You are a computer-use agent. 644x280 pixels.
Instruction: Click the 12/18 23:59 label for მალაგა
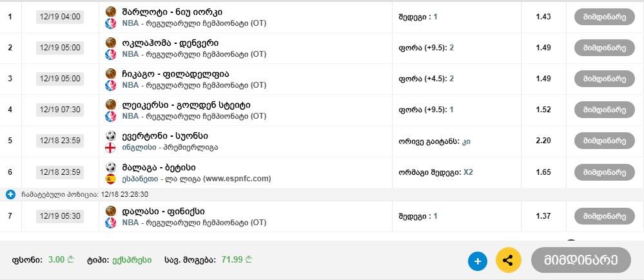point(60,172)
